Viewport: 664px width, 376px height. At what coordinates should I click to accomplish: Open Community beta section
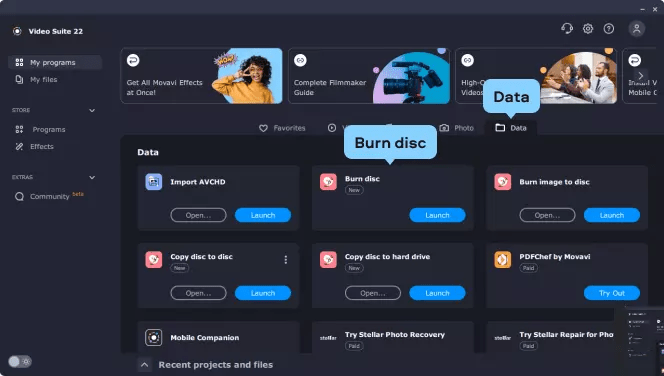49,196
